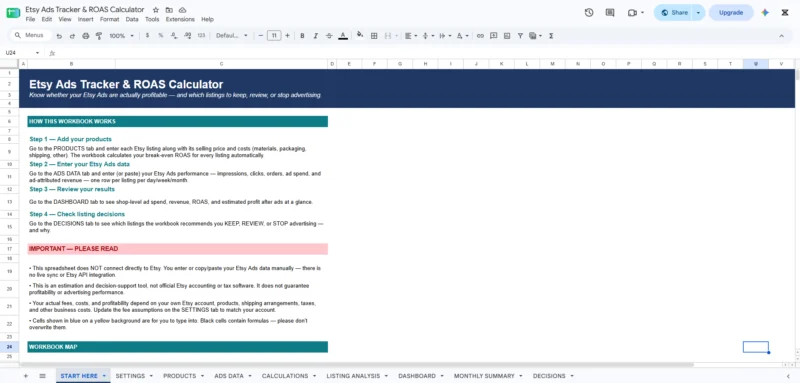Switch to the DECISIONS sheet tab
This screenshot has width=800, height=383.
pos(549,376)
